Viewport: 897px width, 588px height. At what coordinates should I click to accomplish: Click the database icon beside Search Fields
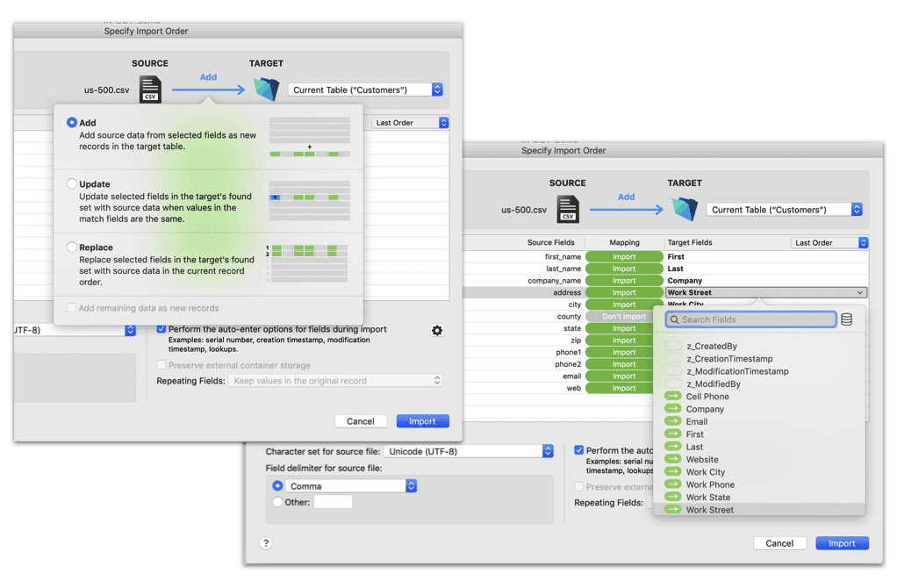847,319
